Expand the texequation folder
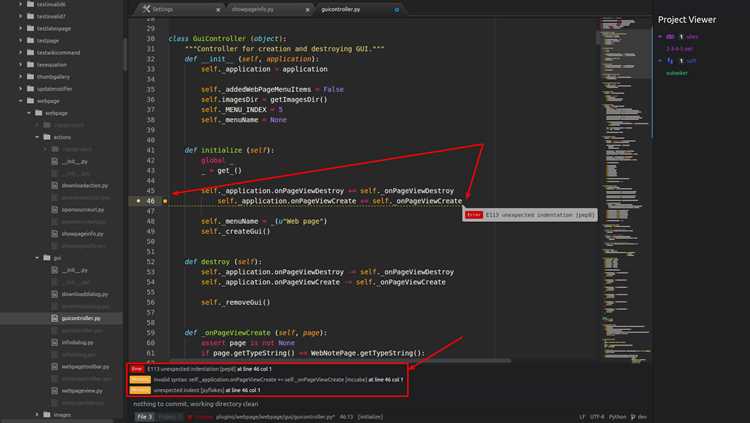The width and height of the screenshot is (750, 423). pyautogui.click(x=21, y=65)
